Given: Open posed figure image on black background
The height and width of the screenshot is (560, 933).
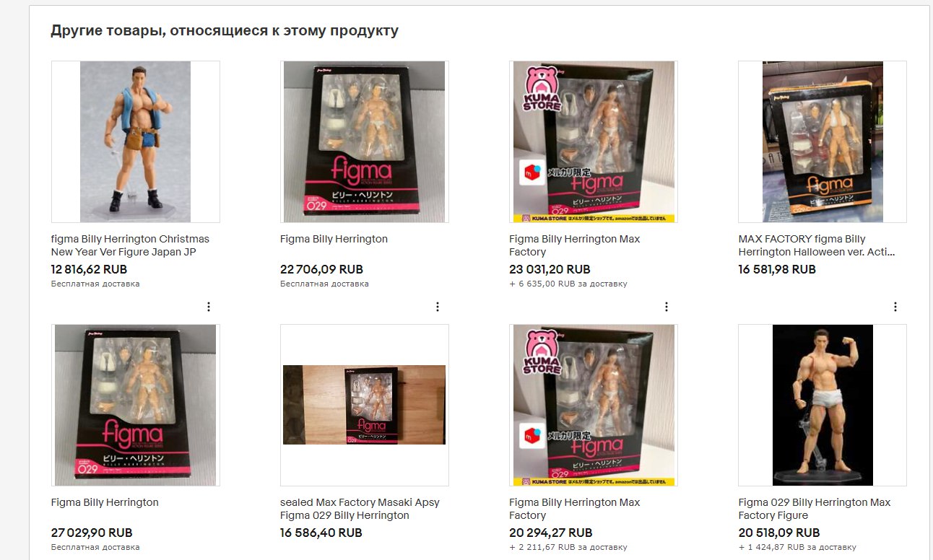Looking at the screenshot, I should point(823,405).
